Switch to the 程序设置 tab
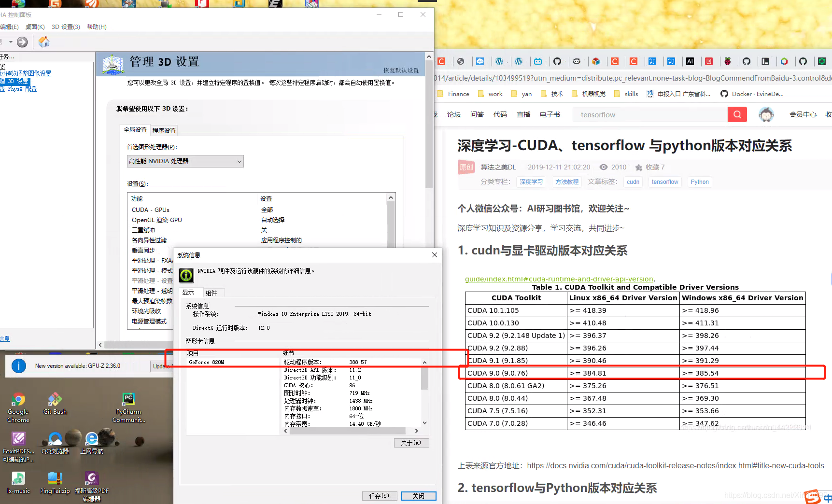This screenshot has width=832, height=504. (x=164, y=130)
